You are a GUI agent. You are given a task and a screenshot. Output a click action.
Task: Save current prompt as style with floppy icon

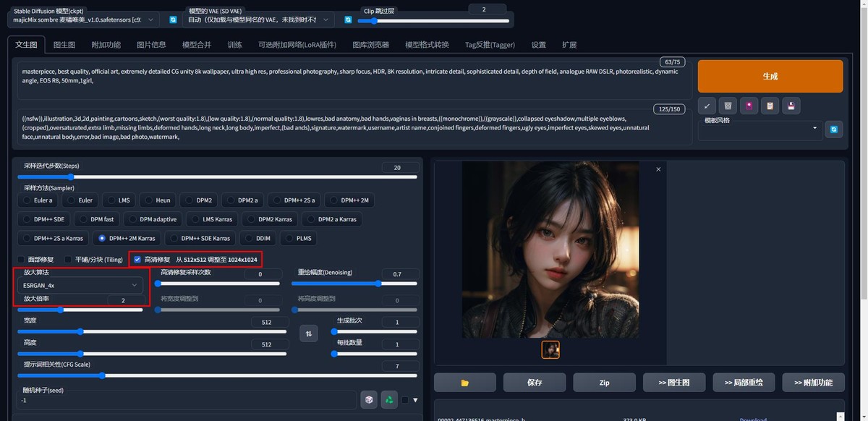pos(791,106)
